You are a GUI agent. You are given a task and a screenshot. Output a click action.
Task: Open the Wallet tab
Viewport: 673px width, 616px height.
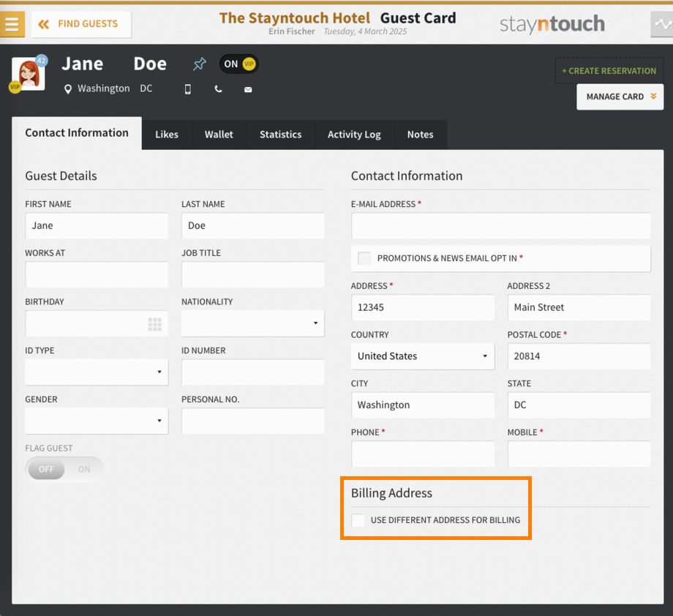[x=219, y=135]
